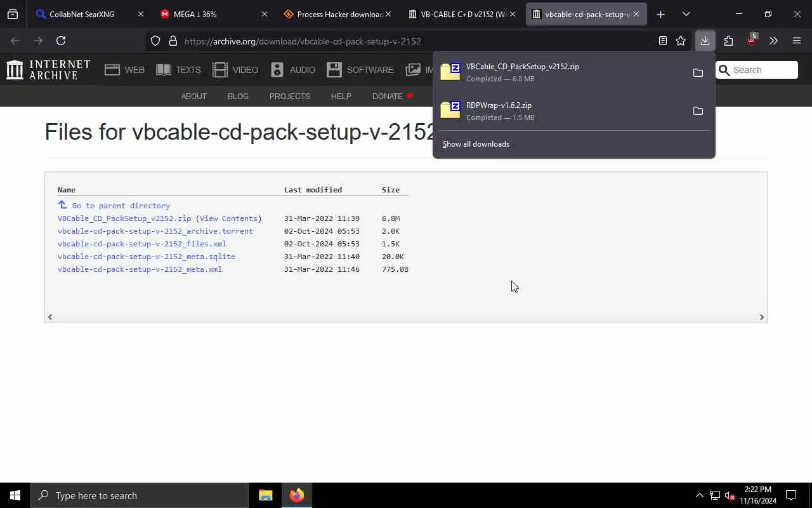Click the horizontal scrollbar right arrow

762,317
